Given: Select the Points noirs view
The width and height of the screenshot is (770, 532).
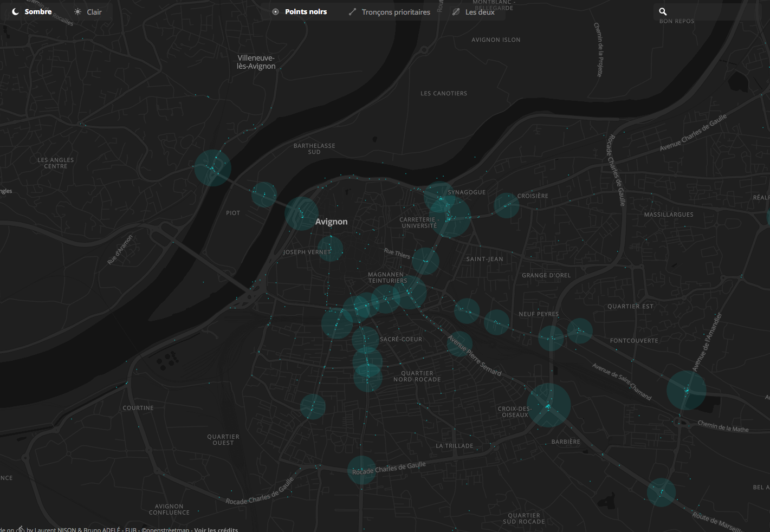Looking at the screenshot, I should 300,11.
